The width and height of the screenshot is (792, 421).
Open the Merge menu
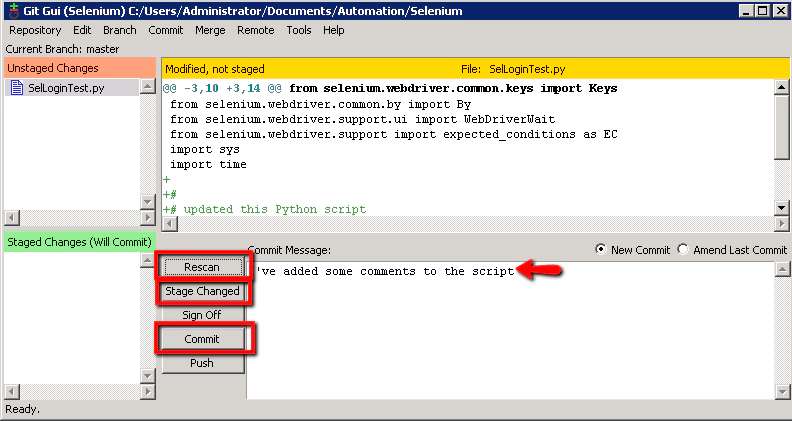coord(210,30)
